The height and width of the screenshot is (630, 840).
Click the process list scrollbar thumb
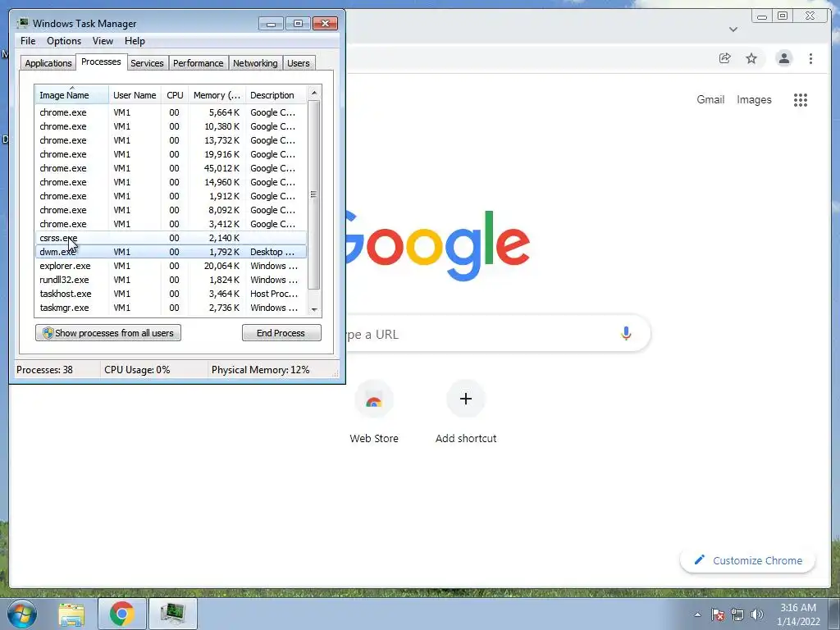(314, 195)
